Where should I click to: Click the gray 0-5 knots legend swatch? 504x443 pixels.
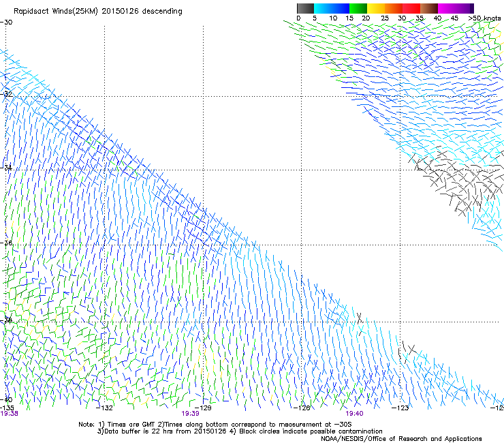coord(305,8)
